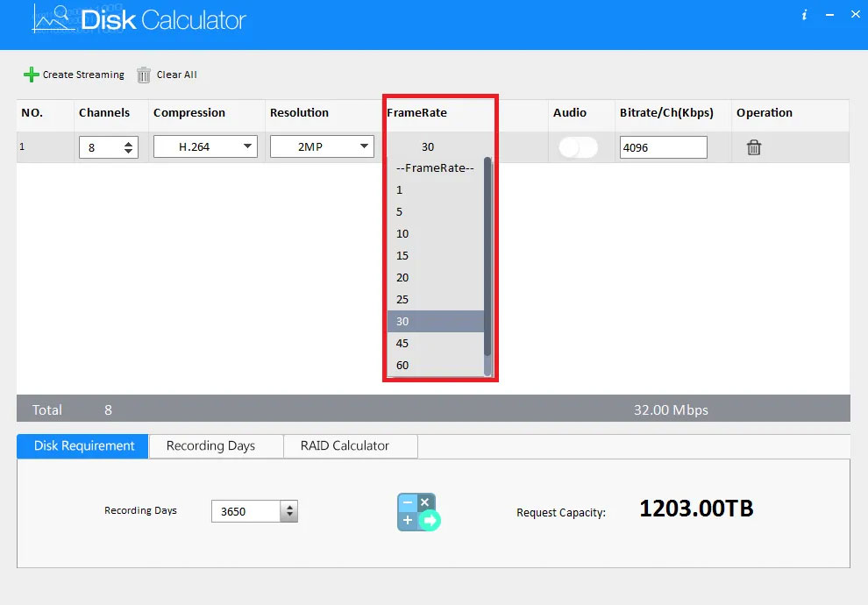Image resolution: width=868 pixels, height=605 pixels.
Task: Click the Channels column header
Action: pyautogui.click(x=104, y=112)
